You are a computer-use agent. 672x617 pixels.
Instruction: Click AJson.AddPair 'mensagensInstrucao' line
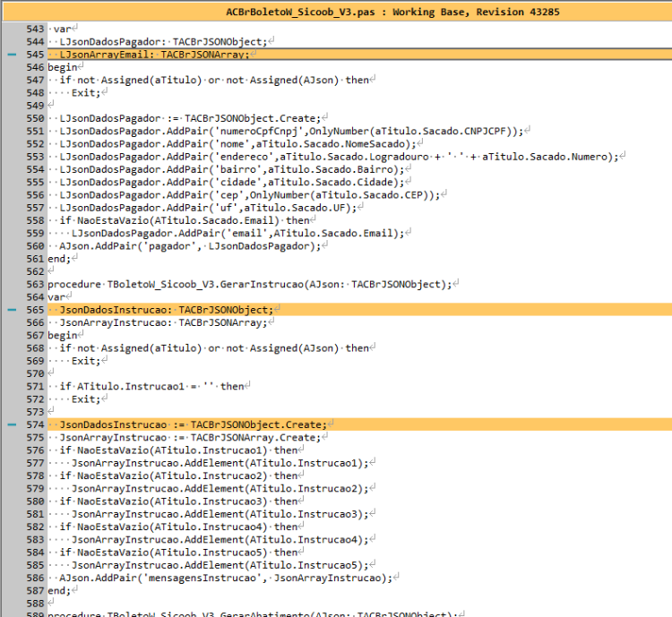tap(226, 578)
